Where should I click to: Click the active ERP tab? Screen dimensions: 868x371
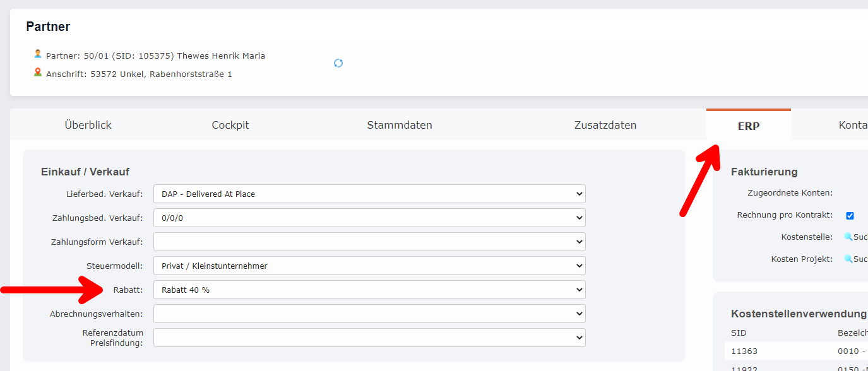(x=749, y=126)
